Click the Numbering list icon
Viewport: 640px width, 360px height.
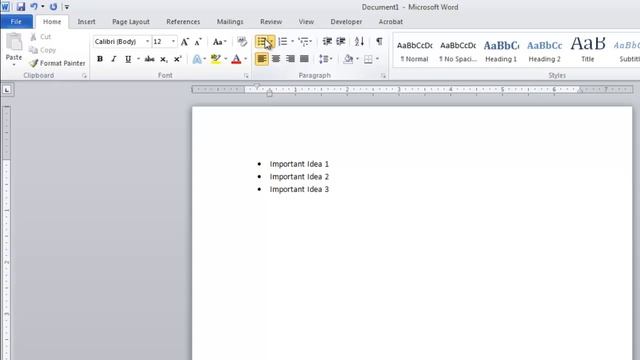[283, 42]
